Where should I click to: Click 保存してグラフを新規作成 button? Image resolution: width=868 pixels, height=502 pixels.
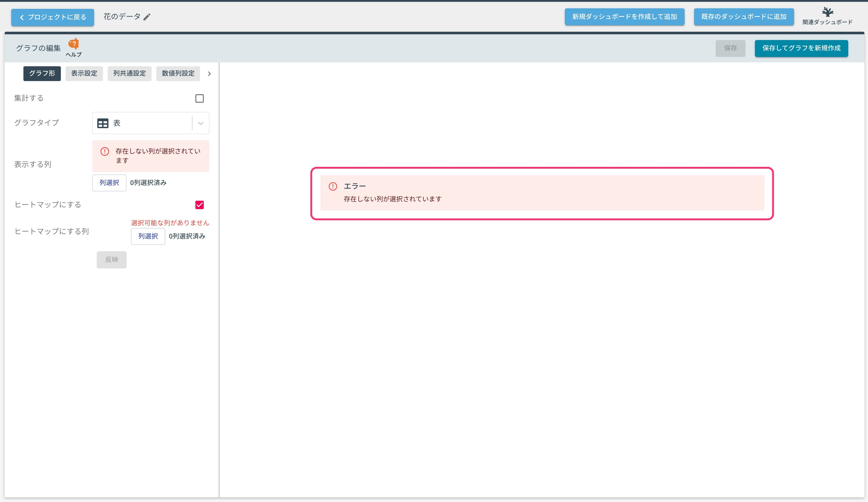click(801, 48)
